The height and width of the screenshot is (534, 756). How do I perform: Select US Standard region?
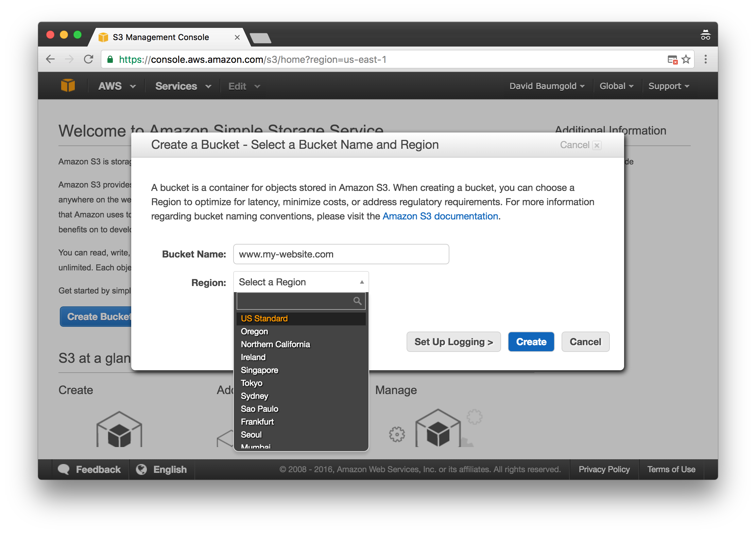[x=301, y=319]
